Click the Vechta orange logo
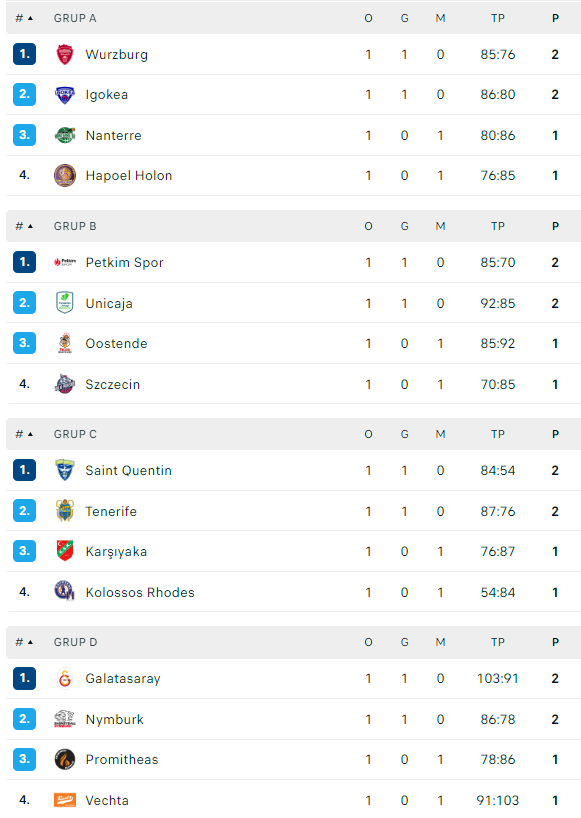 pyautogui.click(x=65, y=800)
